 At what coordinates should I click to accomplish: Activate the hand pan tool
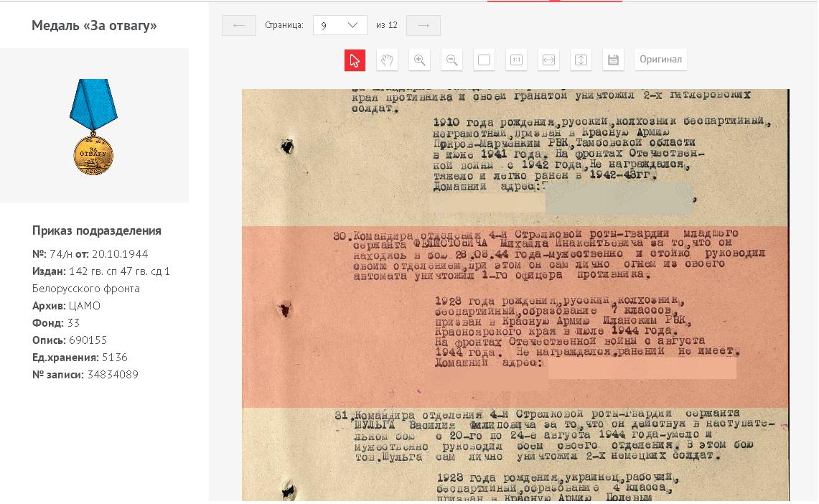[x=387, y=60]
